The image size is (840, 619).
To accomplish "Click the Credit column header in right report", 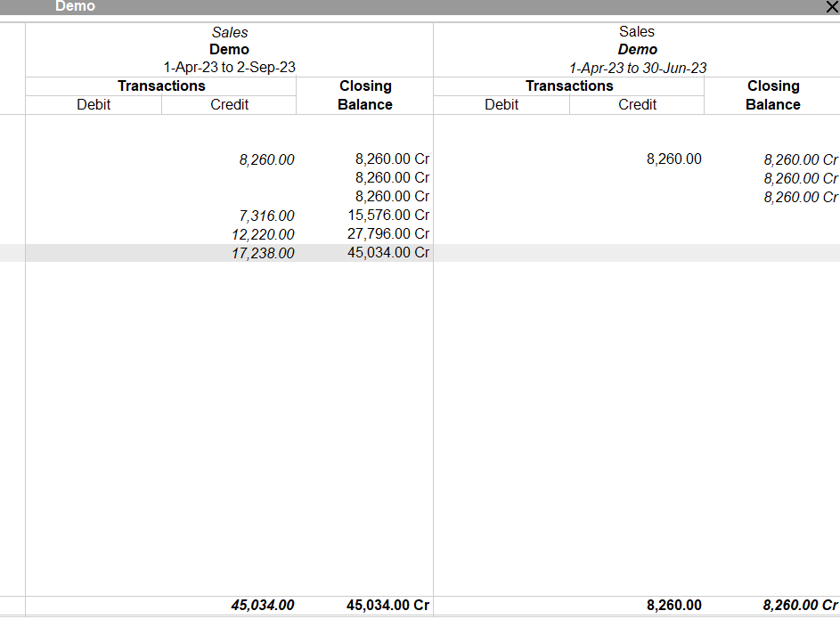I will click(x=637, y=104).
